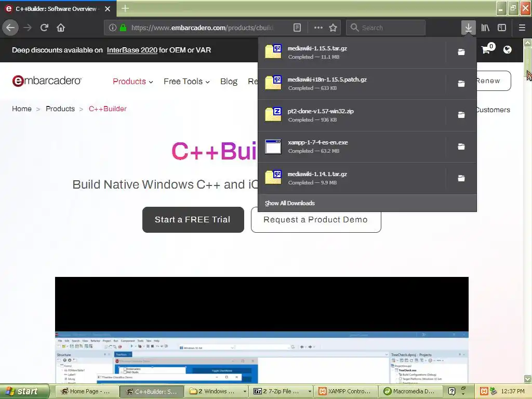The image size is (532, 399).
Task: Click the green padlock security icon
Action: (x=123, y=28)
